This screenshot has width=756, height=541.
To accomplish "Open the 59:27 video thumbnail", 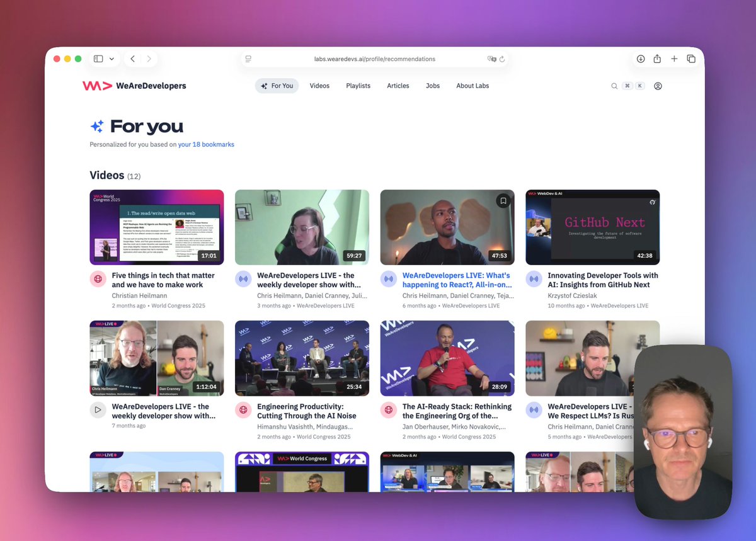I will (302, 227).
